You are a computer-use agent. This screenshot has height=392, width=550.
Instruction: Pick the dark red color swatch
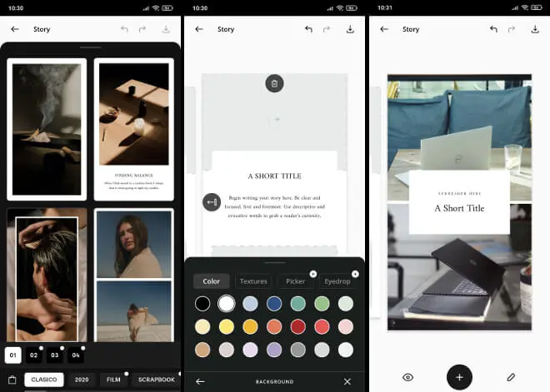297,326
